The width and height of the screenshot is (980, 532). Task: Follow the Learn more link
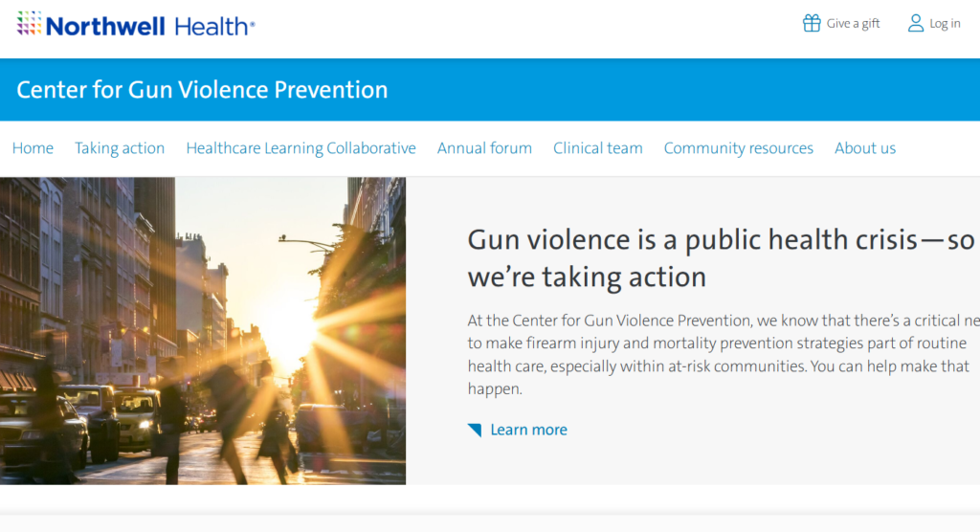[528, 431]
